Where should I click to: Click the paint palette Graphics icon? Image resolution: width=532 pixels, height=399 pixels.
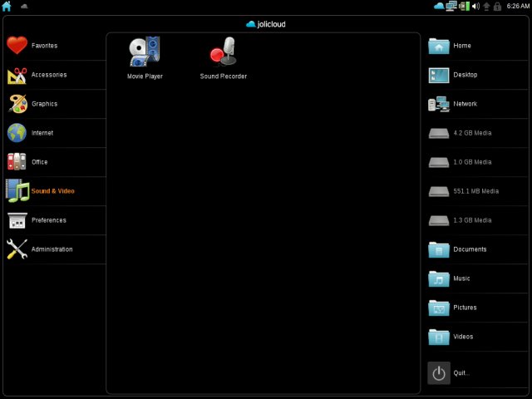[x=17, y=104]
